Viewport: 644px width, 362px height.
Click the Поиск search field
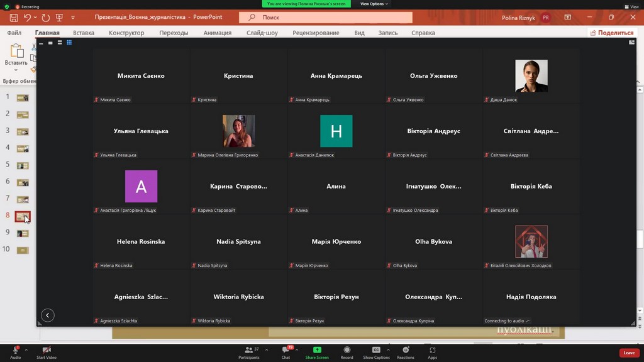[x=327, y=18]
